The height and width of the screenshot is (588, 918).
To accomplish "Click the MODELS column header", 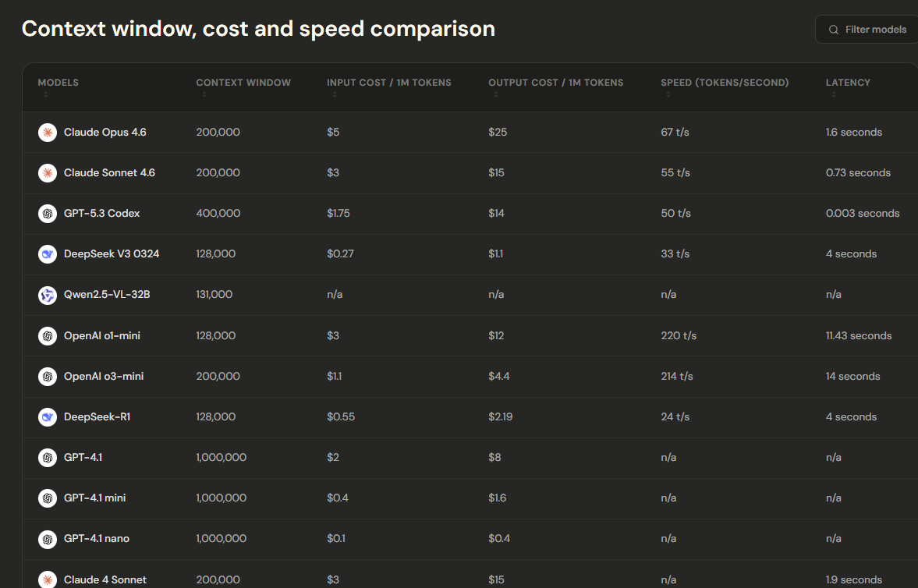I will (58, 83).
